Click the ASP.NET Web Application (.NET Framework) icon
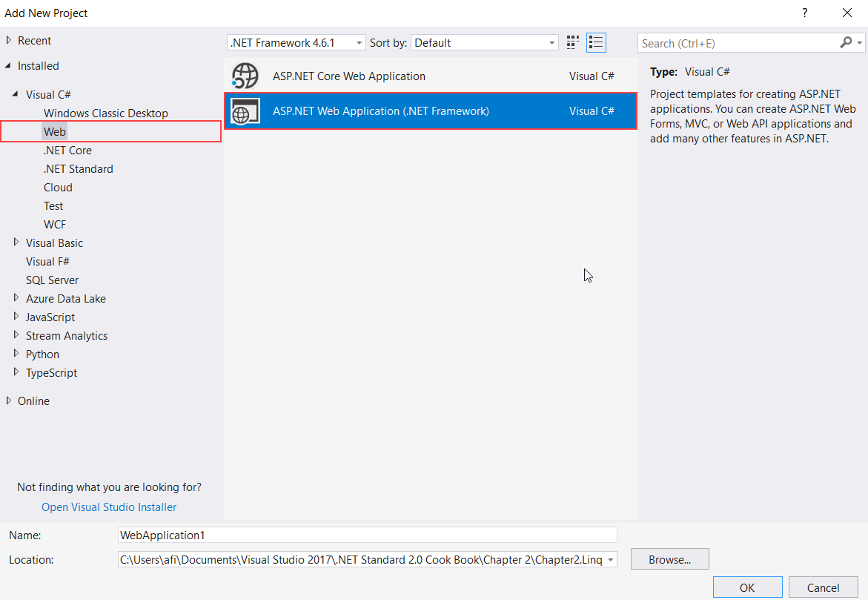Screen dimensions: 868x600 click(x=245, y=111)
